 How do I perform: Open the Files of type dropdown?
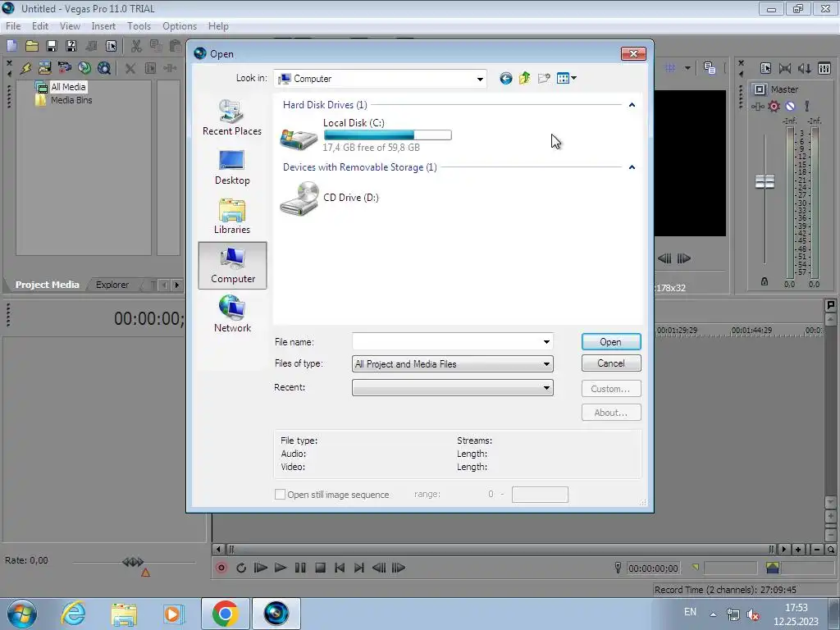pyautogui.click(x=453, y=364)
